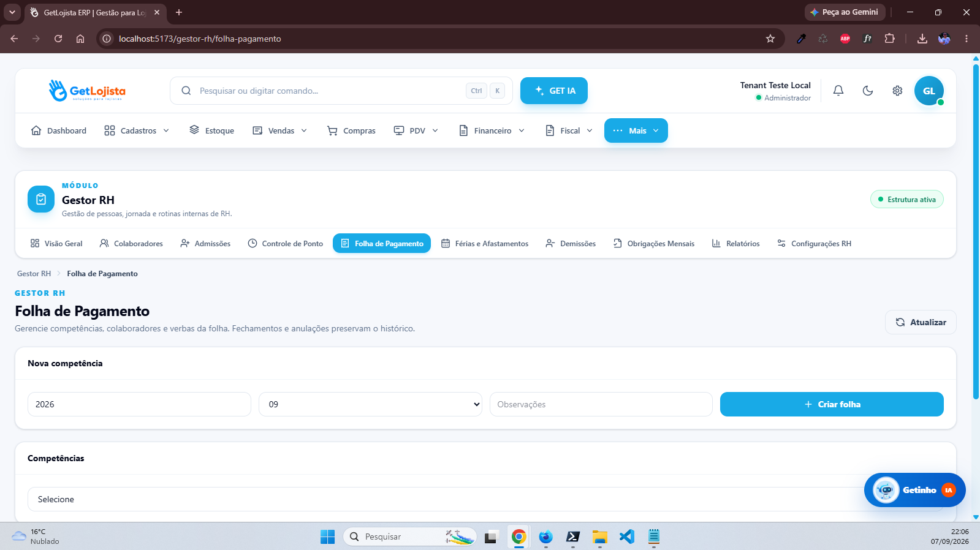
Task: Open Compras in navigation bar
Action: point(351,130)
